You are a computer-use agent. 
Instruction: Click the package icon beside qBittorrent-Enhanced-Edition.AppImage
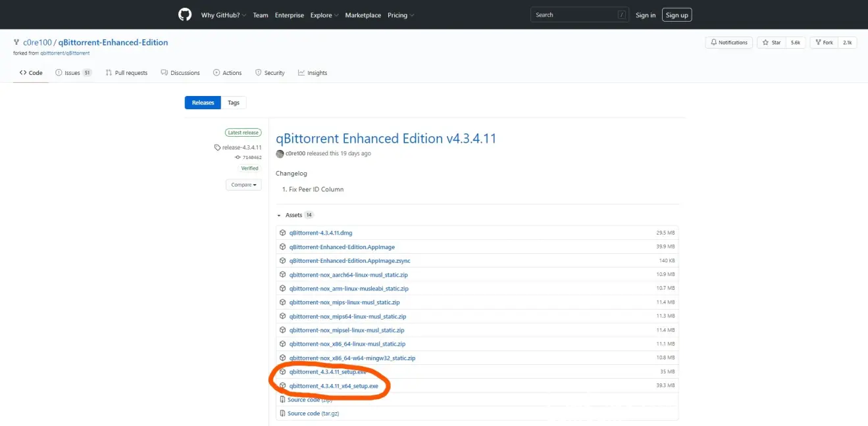click(282, 247)
